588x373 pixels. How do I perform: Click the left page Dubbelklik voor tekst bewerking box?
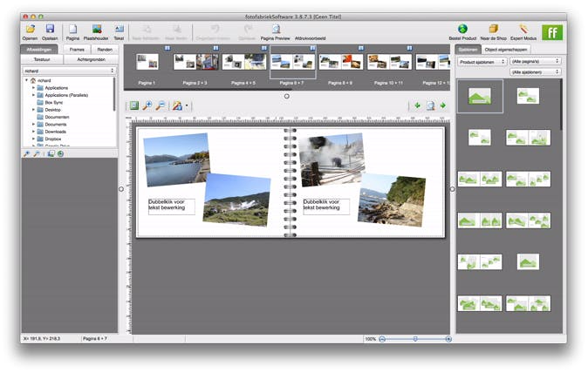click(x=171, y=207)
